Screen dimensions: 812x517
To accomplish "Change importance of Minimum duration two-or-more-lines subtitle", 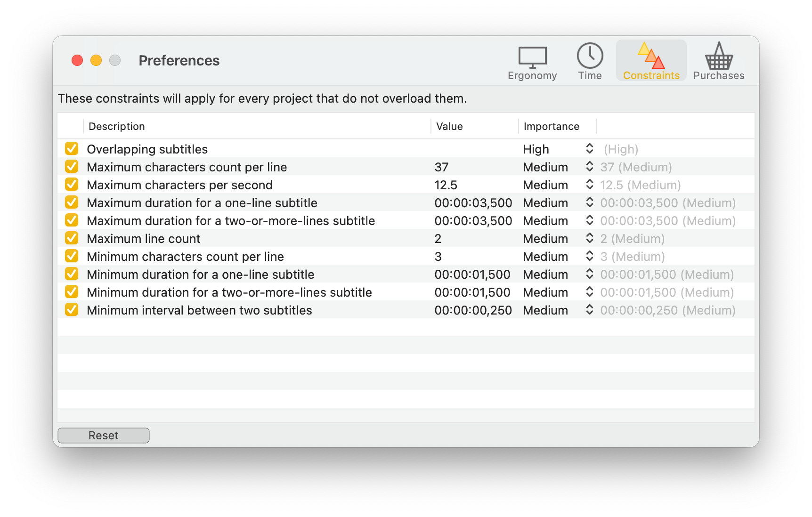I will 558,292.
